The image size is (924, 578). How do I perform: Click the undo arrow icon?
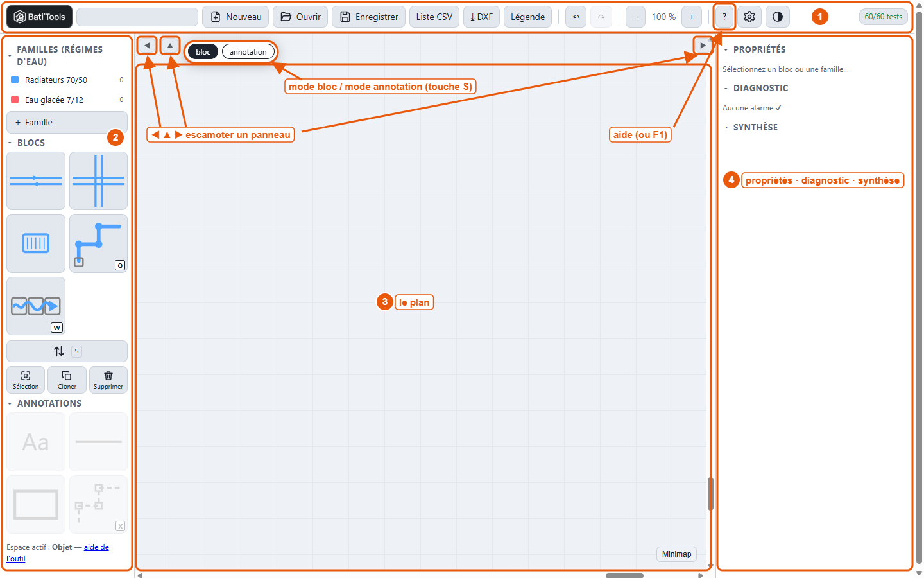[x=576, y=17]
